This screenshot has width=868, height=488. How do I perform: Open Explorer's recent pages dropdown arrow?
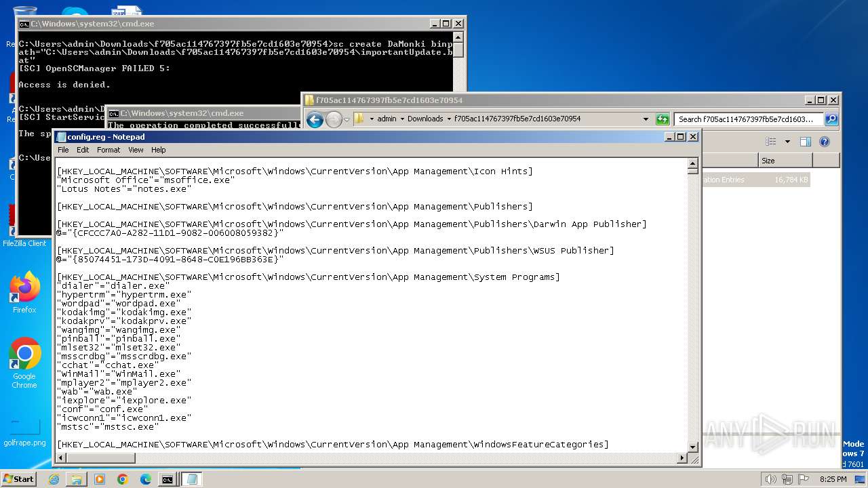click(x=347, y=120)
